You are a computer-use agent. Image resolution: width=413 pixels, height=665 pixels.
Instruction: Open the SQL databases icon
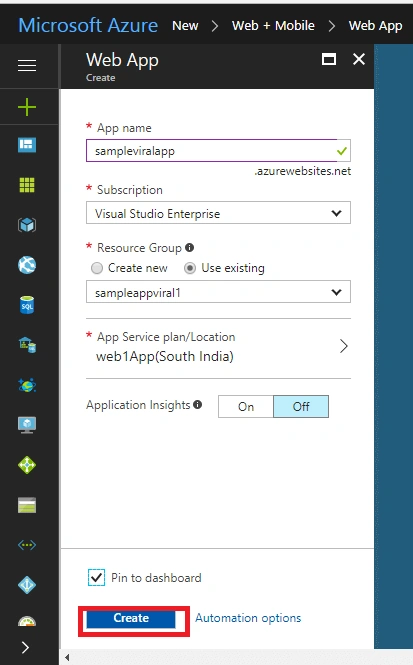pyautogui.click(x=27, y=305)
